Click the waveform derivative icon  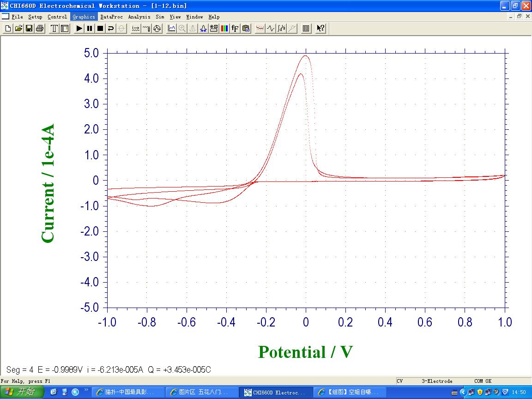[x=271, y=29]
